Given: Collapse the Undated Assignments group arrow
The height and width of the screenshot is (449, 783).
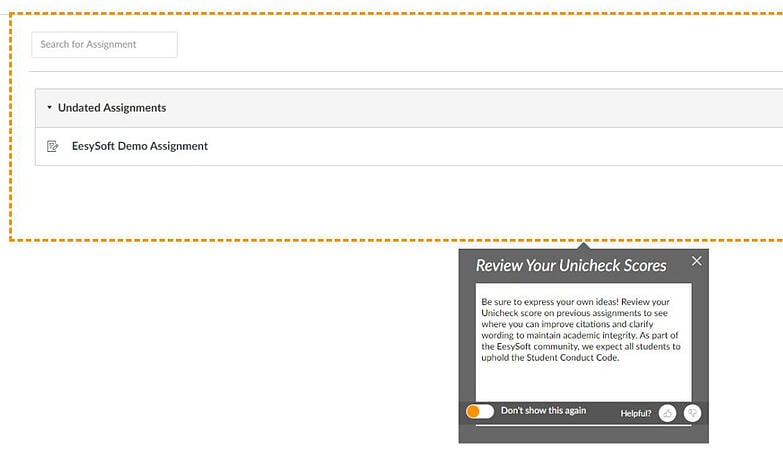Looking at the screenshot, I should pyautogui.click(x=49, y=107).
